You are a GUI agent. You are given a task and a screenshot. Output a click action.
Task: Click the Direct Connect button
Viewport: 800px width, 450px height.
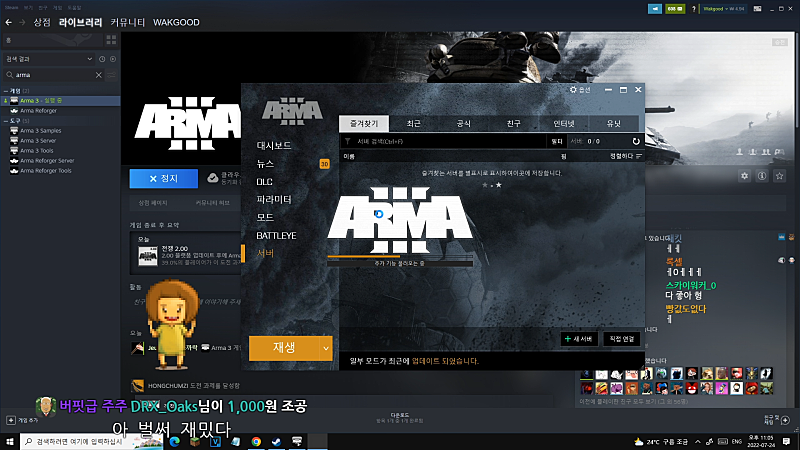pos(621,339)
